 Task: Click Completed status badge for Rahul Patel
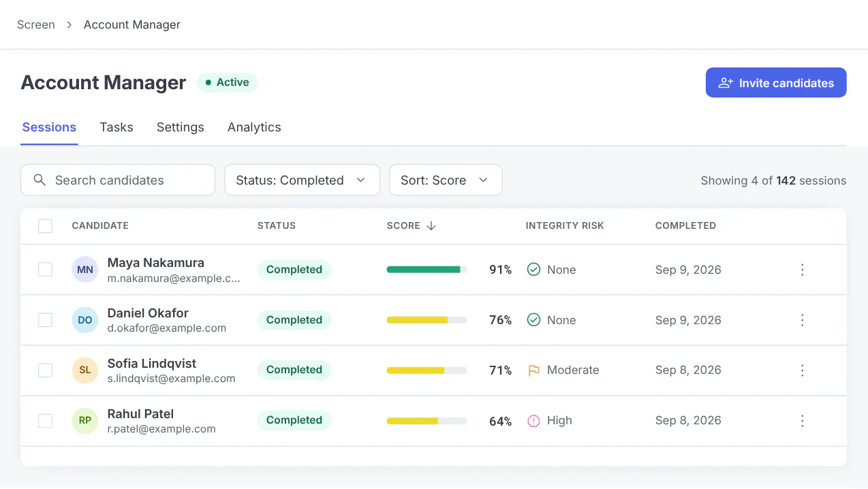(294, 420)
